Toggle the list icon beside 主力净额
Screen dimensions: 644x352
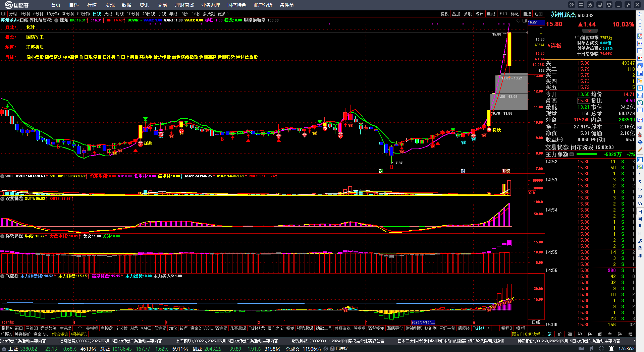coord(572,154)
